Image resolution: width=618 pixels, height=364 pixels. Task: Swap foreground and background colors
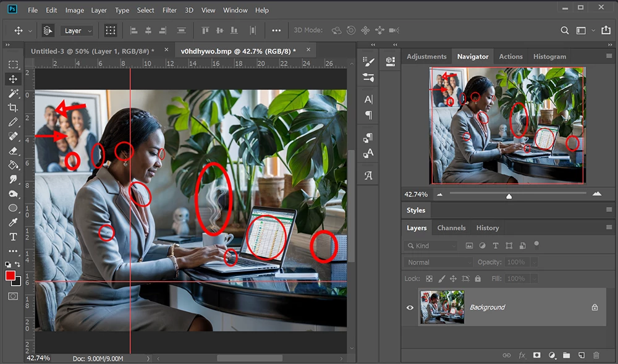click(x=17, y=265)
